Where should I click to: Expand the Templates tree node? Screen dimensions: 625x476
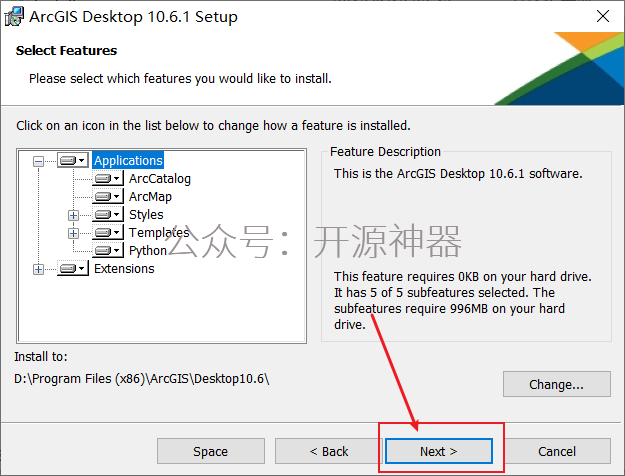click(x=73, y=233)
